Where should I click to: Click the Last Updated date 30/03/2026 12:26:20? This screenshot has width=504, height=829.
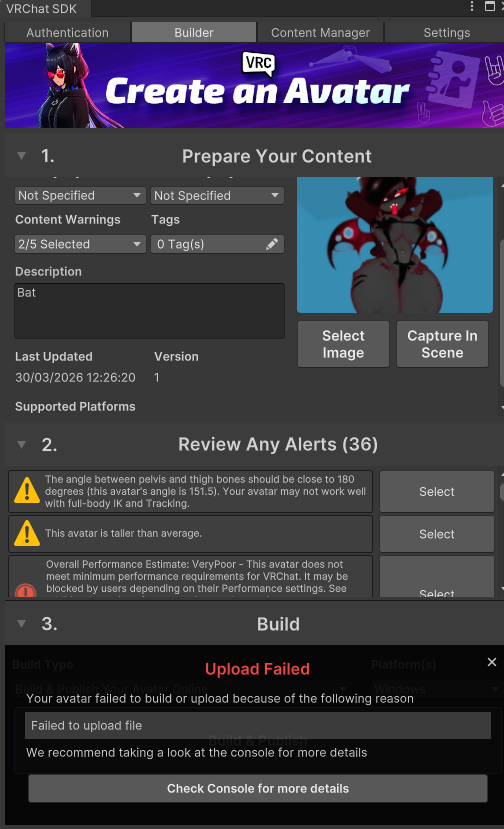coord(75,377)
